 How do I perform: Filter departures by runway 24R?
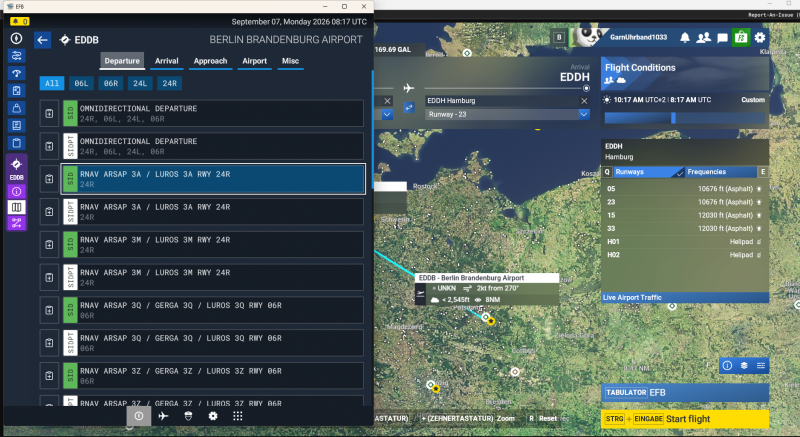[x=169, y=83]
